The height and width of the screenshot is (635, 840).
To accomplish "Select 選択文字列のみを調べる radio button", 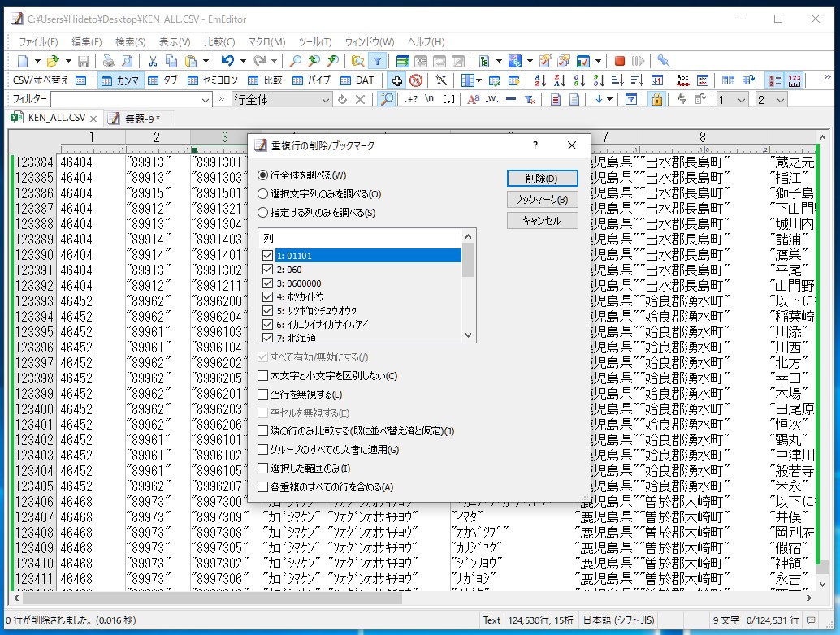I will point(262,194).
